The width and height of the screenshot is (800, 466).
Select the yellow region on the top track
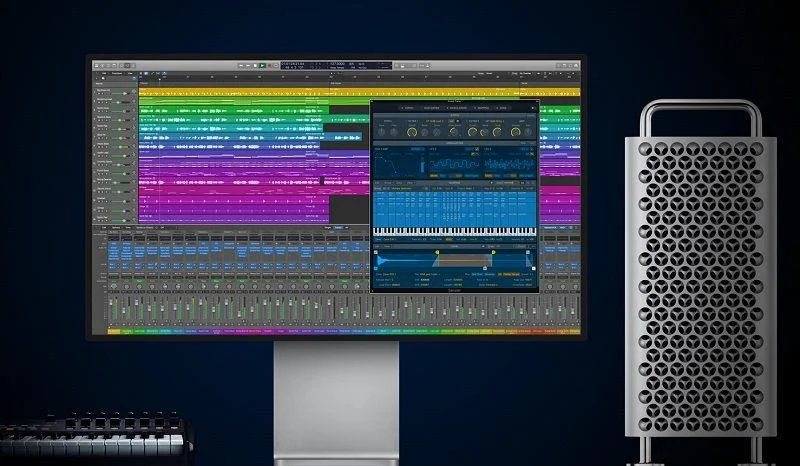point(360,92)
